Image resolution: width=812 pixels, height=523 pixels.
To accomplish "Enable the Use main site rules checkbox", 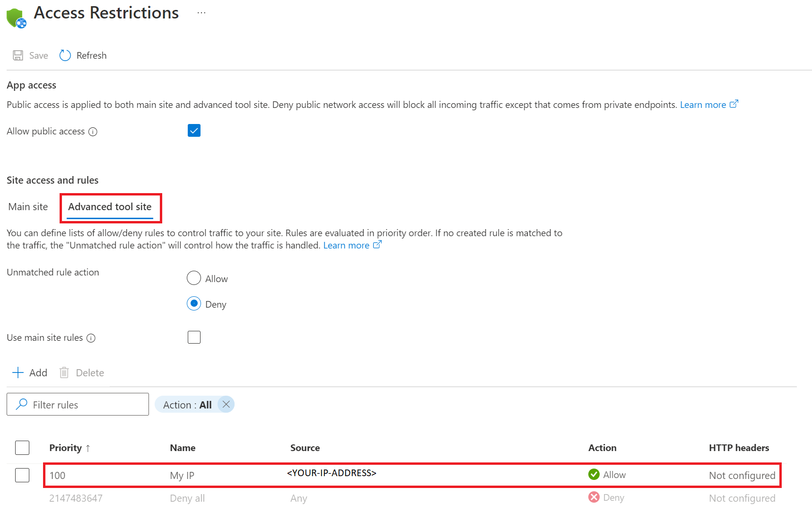I will coord(194,337).
